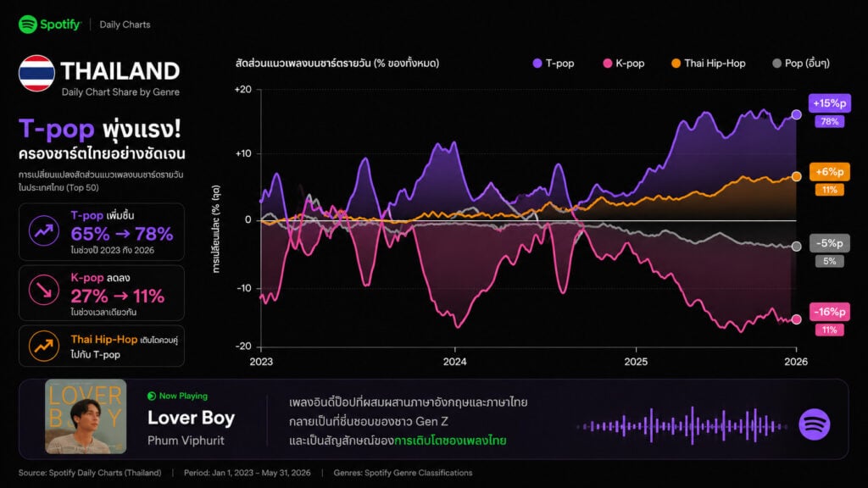Click the 78% purple value tag
The width and height of the screenshot is (868, 488).
pyautogui.click(x=829, y=122)
